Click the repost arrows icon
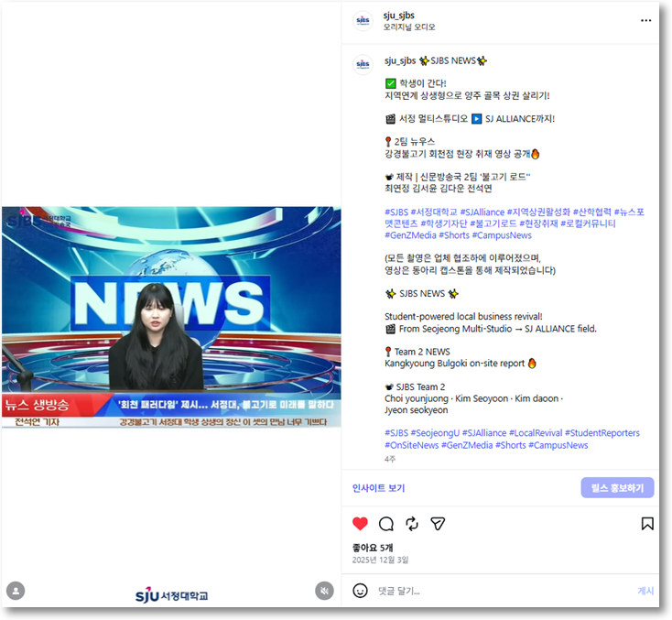This screenshot has width=672, height=620. 412,524
